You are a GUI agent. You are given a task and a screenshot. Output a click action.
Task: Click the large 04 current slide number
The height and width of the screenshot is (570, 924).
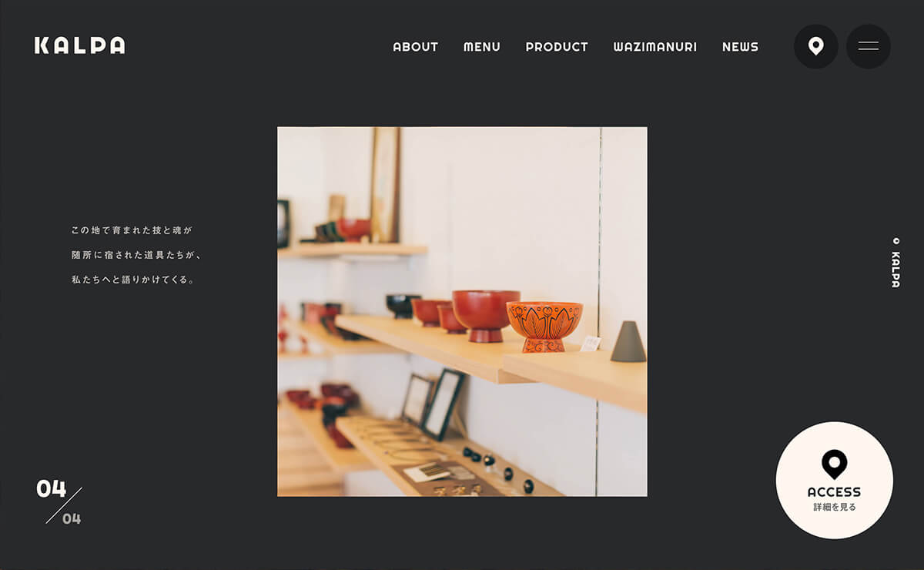[x=52, y=488]
